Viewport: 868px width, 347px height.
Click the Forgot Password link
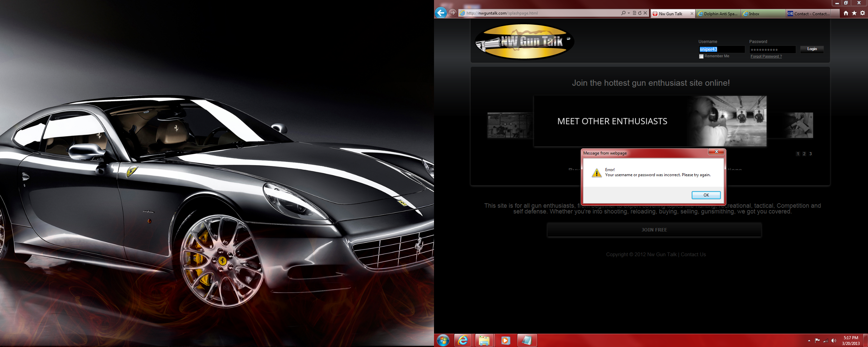766,57
